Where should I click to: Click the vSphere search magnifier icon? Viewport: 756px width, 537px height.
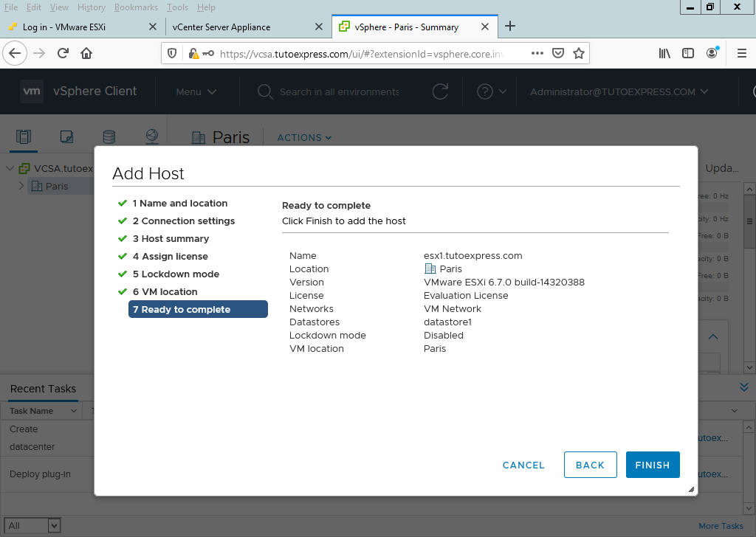pyautogui.click(x=265, y=91)
